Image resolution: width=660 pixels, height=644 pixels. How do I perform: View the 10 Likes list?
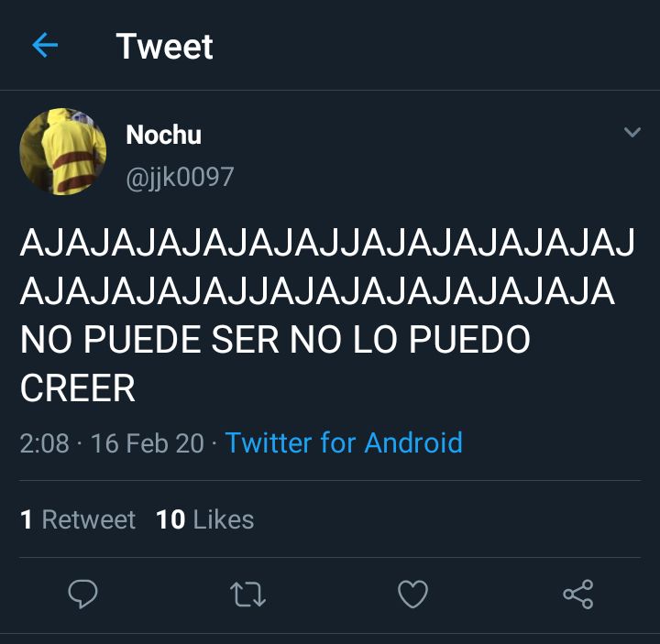(x=205, y=519)
